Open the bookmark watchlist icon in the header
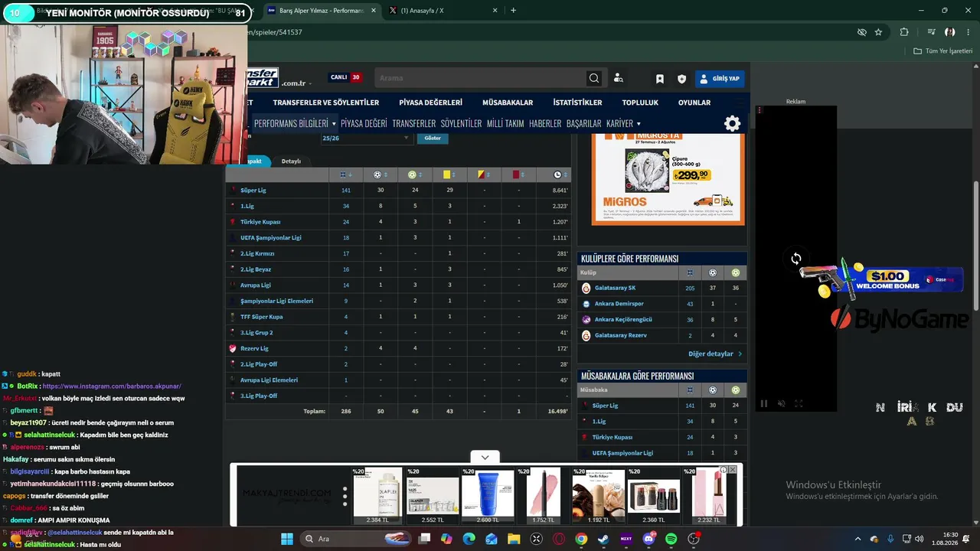Image resolution: width=980 pixels, height=551 pixels. [x=660, y=79]
